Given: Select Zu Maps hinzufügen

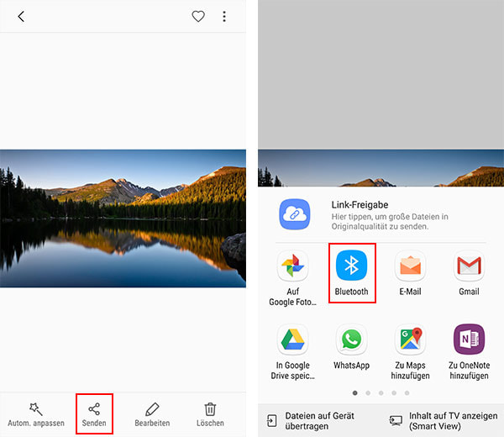Looking at the screenshot, I should tap(410, 351).
